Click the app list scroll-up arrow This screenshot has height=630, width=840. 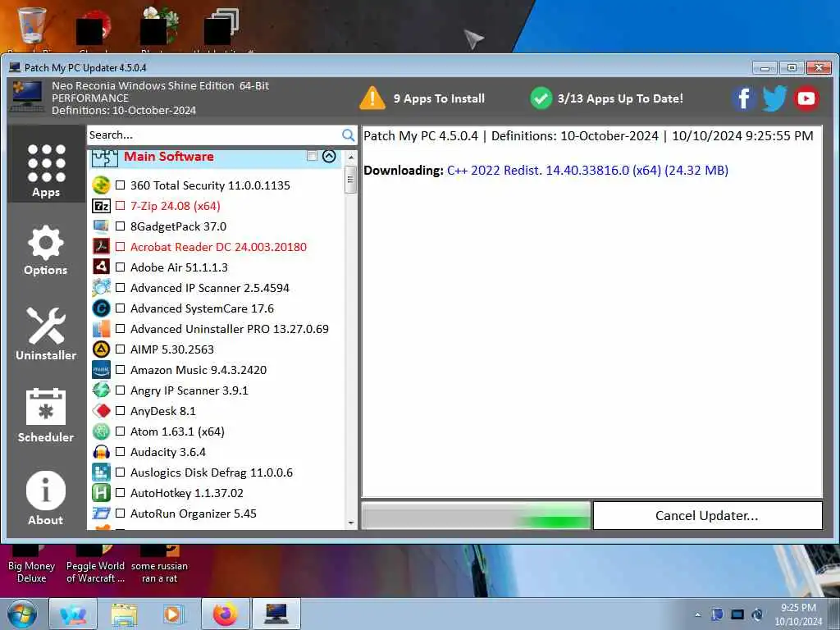pos(351,157)
